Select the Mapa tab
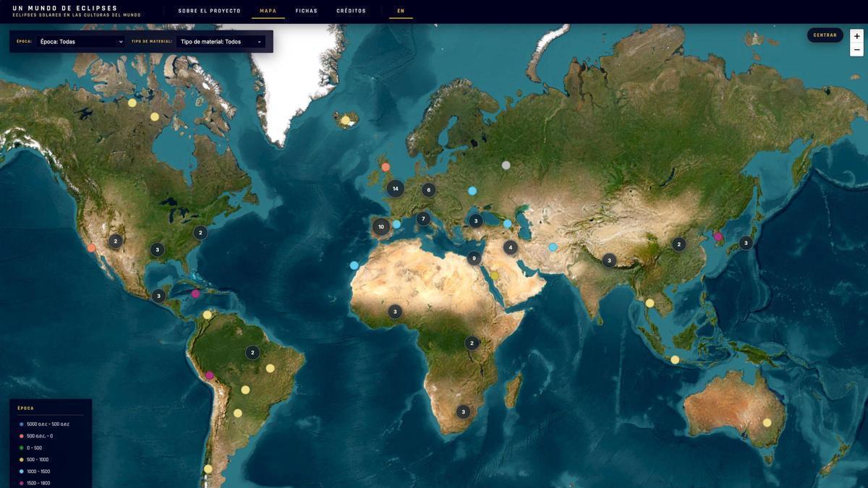This screenshot has width=868, height=488. [268, 11]
